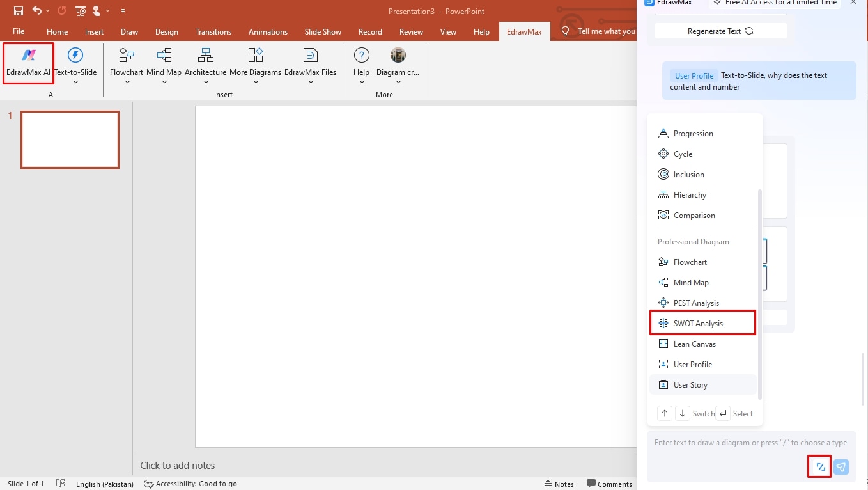Switch to the Home tab
Screen dimensions: 868x490
pos(57,31)
